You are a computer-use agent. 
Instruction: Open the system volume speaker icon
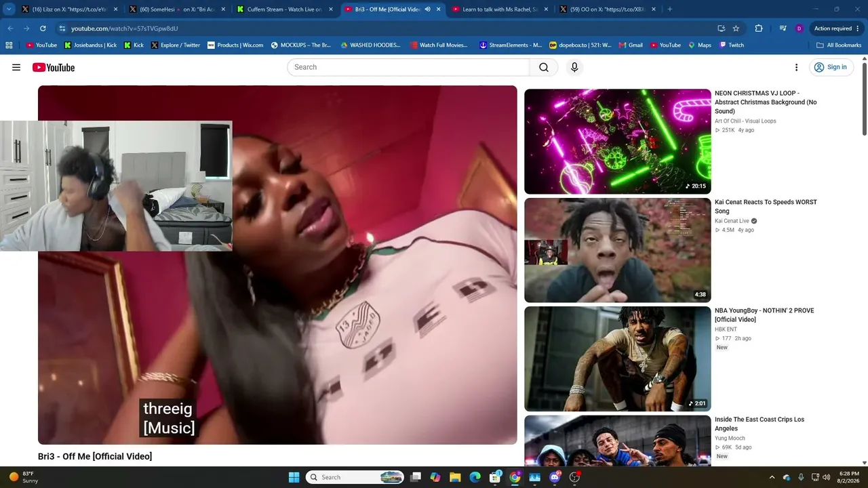click(826, 477)
